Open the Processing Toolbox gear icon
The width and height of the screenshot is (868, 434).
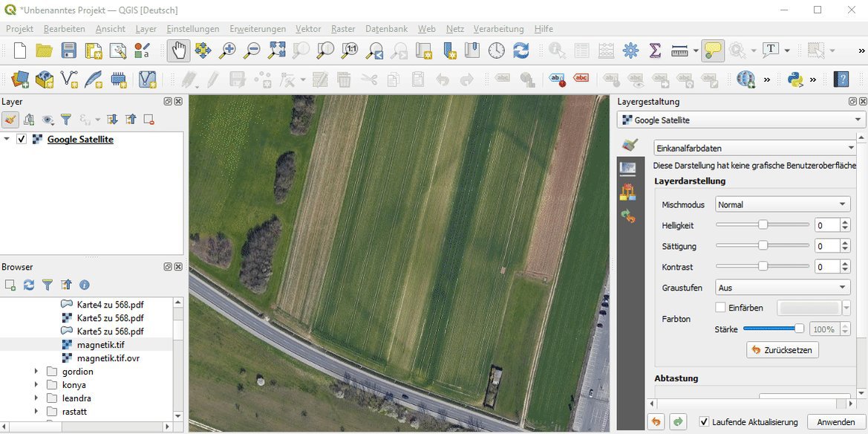click(x=630, y=51)
